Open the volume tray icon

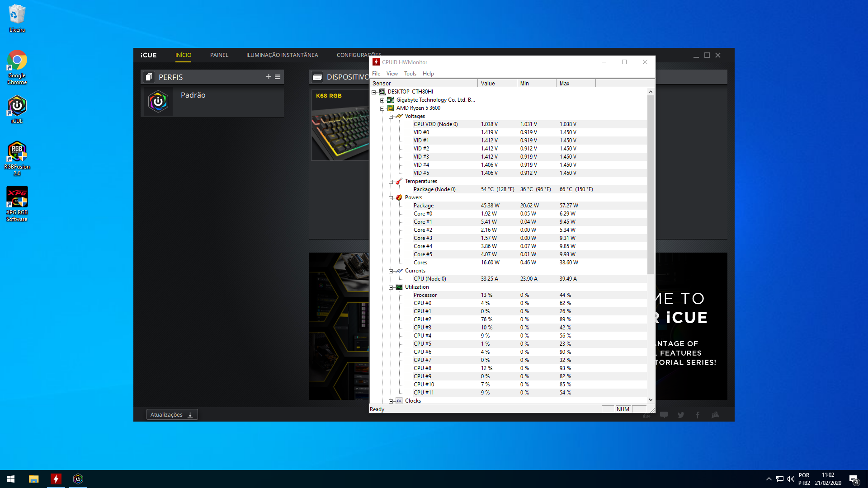click(x=791, y=479)
